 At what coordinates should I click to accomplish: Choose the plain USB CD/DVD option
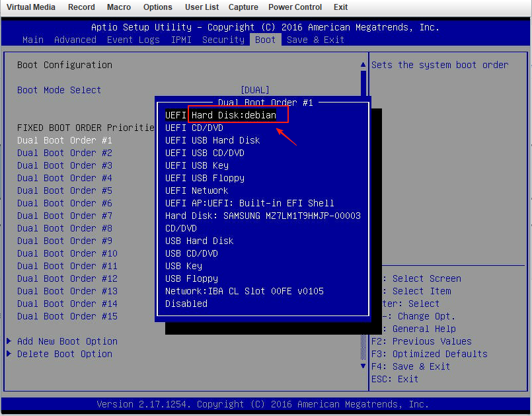(192, 253)
